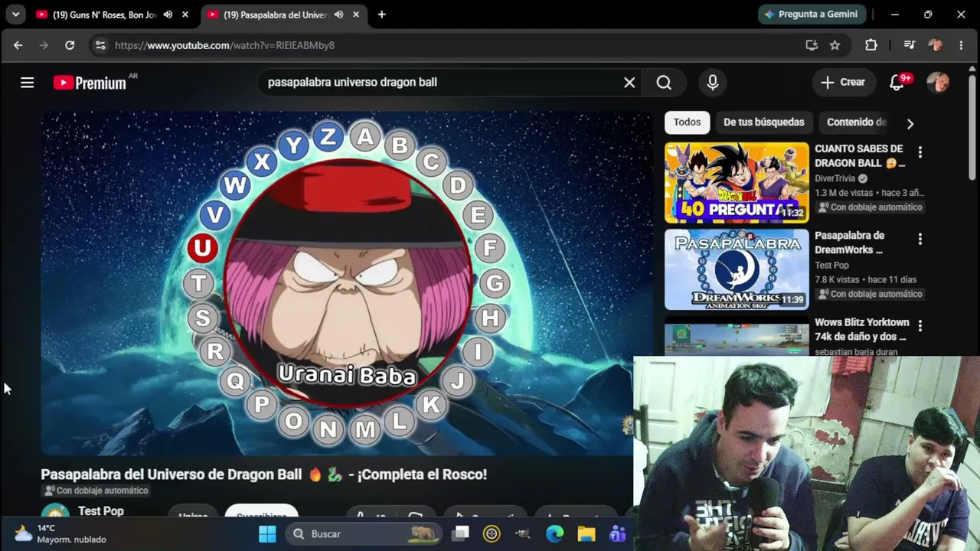The image size is (980, 551).
Task: Open the YouTube account avatar menu
Action: pyautogui.click(x=938, y=83)
